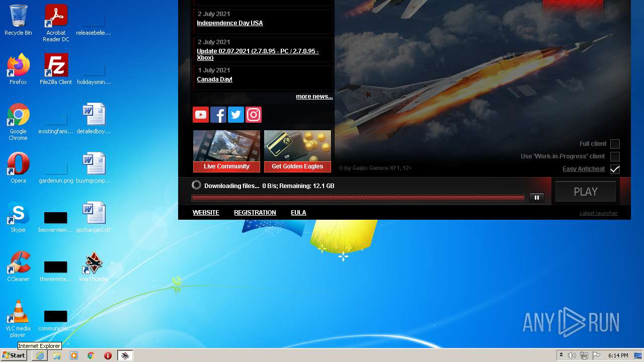Open the Windows Start menu

[14, 355]
